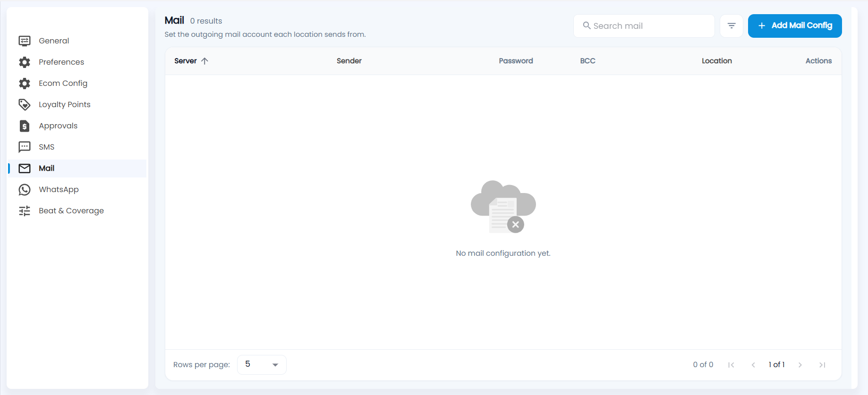Image resolution: width=868 pixels, height=395 pixels.
Task: Open the filter options icon
Action: point(732,26)
